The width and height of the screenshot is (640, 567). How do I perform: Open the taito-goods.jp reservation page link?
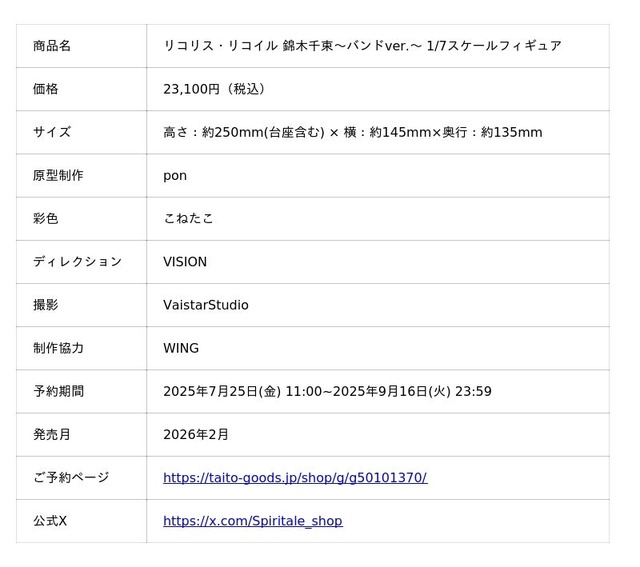click(295, 478)
